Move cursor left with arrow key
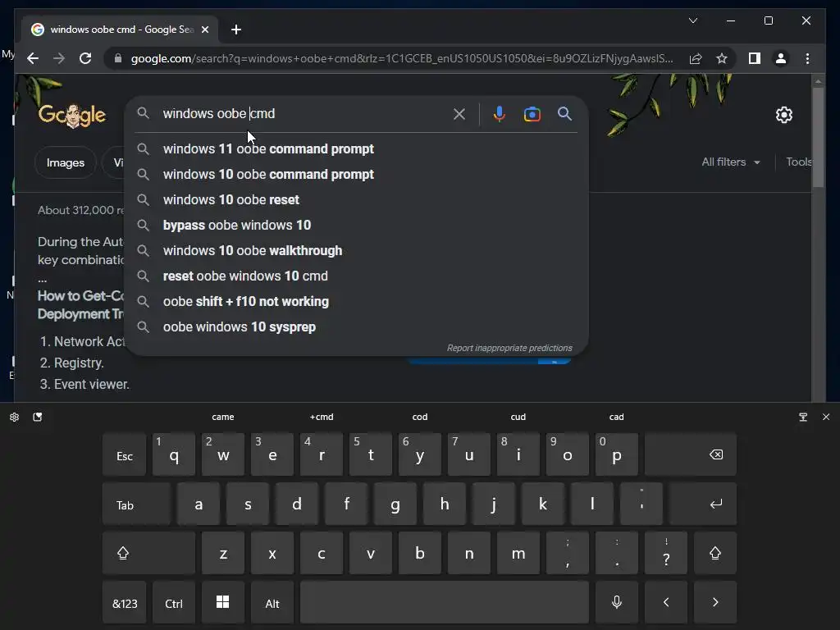 coord(666,602)
